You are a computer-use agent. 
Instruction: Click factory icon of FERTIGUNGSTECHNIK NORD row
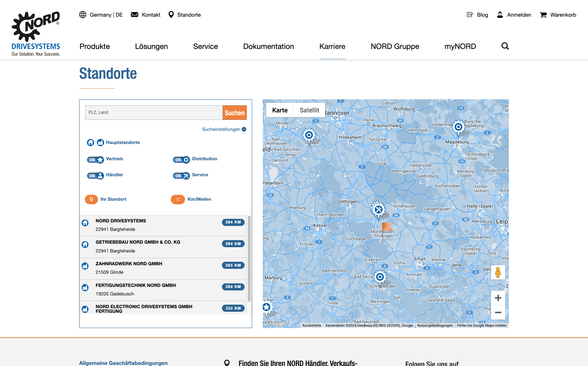[85, 288]
